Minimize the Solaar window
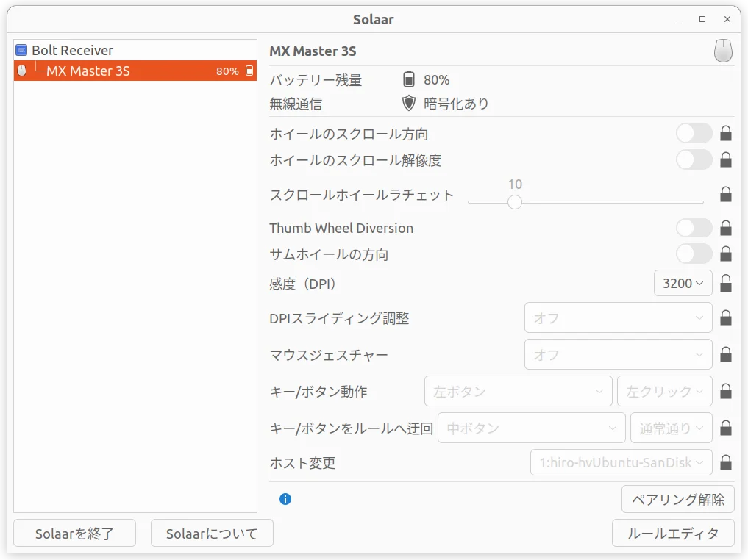 pos(677,20)
